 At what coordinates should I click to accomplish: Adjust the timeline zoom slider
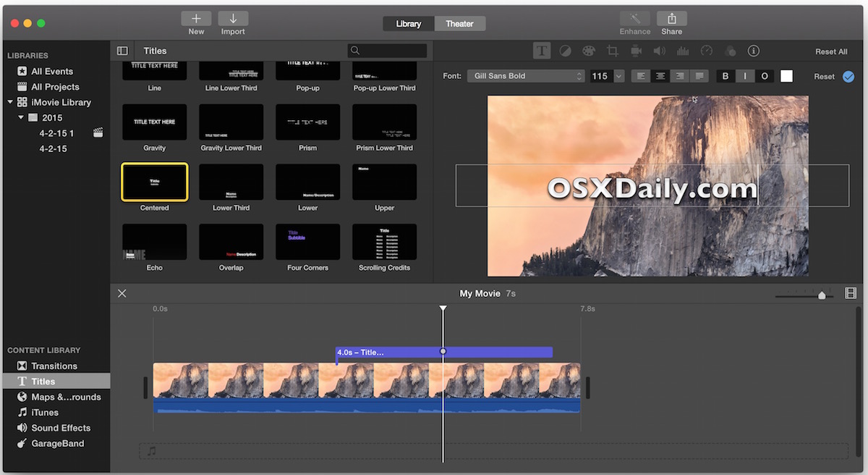822,295
